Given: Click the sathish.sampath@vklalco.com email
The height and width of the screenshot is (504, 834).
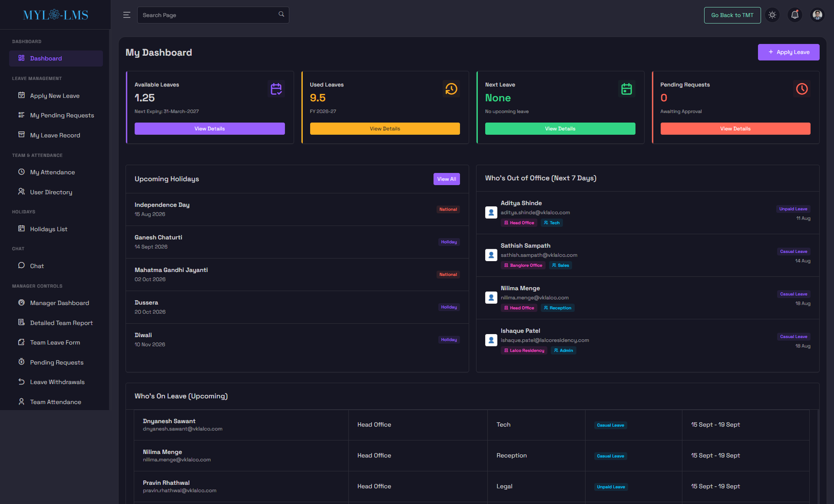Looking at the screenshot, I should point(539,255).
